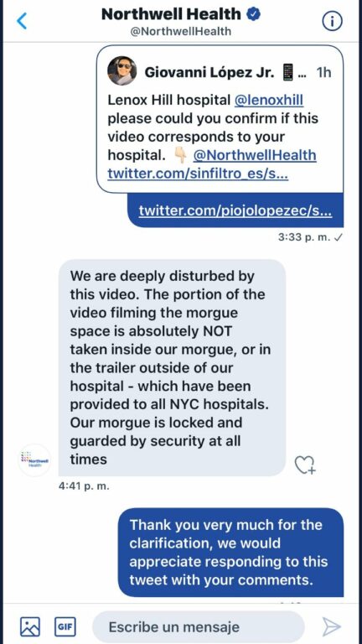Go back using the blue arrow
Screen dimensions: 362x644
click(22, 20)
